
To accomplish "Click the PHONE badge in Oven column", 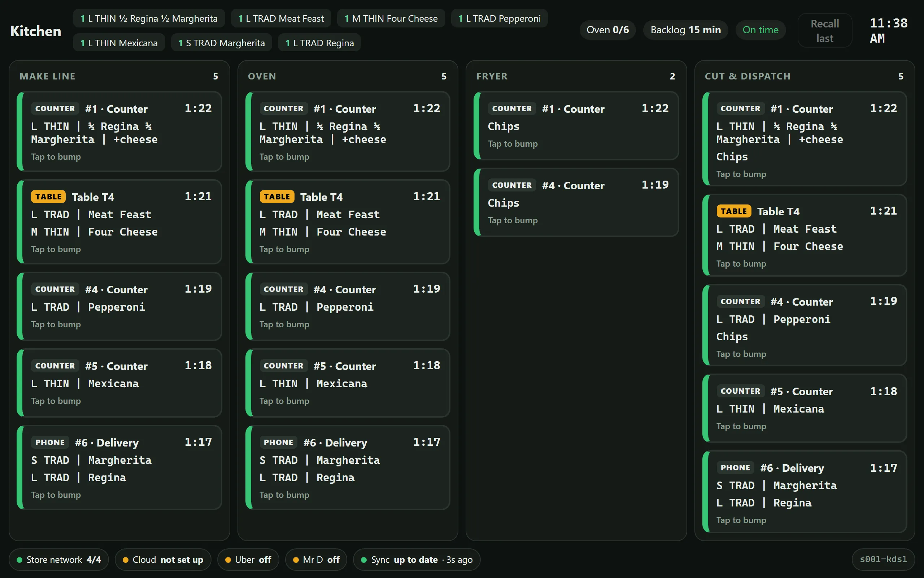I will click(x=278, y=442).
